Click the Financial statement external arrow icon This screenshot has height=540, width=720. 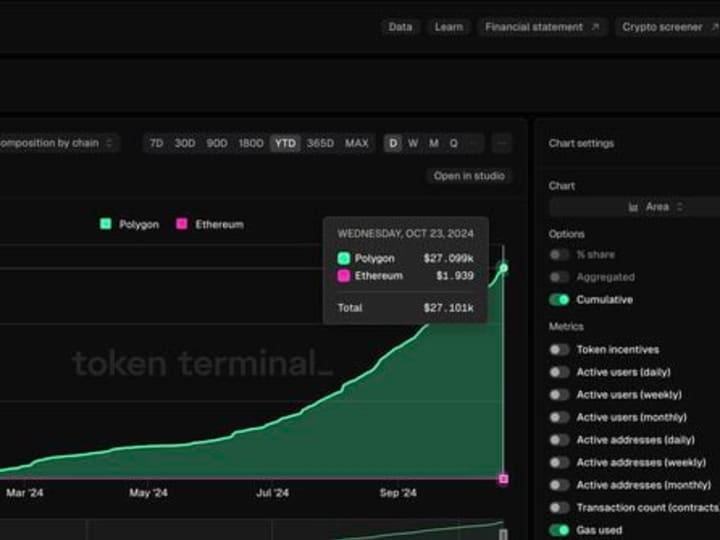(x=596, y=27)
